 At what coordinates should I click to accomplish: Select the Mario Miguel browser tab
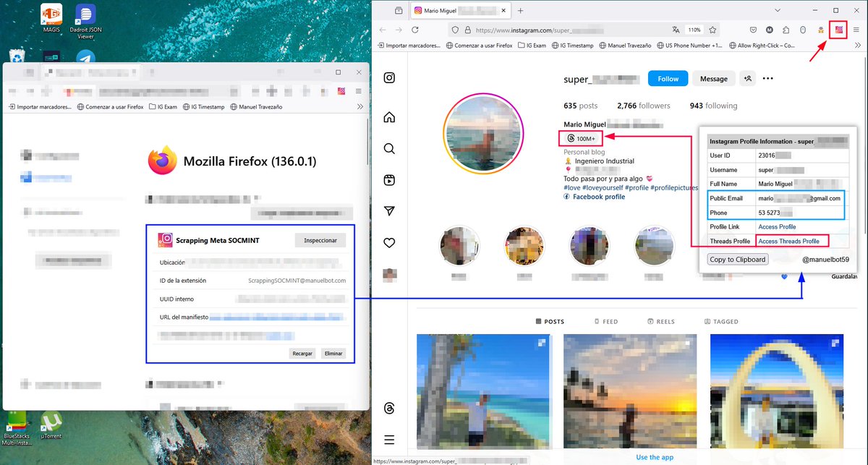[x=460, y=11]
